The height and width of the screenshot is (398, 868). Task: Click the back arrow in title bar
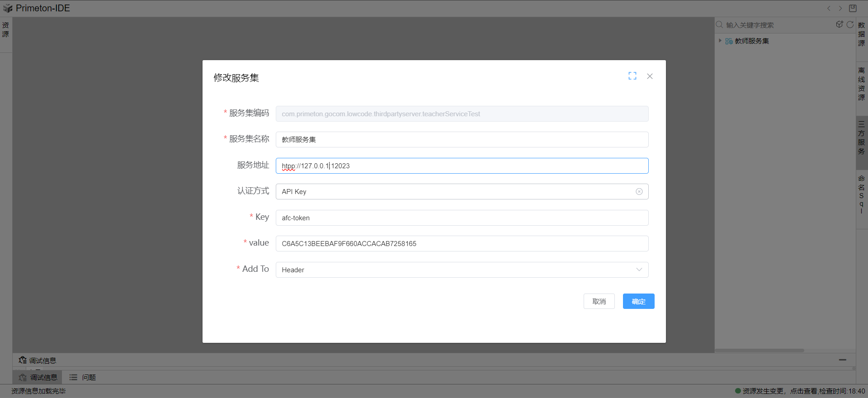coord(829,8)
